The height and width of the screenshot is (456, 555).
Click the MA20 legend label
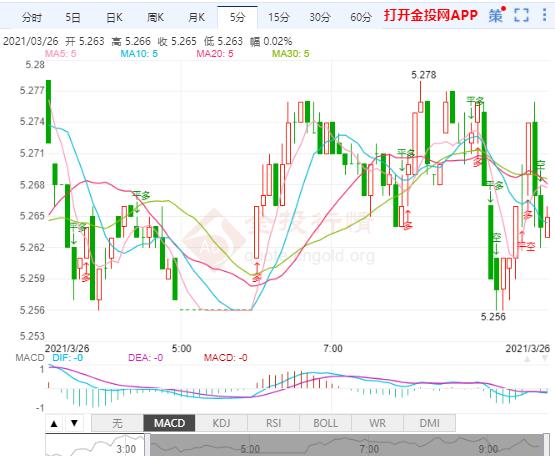(215, 54)
